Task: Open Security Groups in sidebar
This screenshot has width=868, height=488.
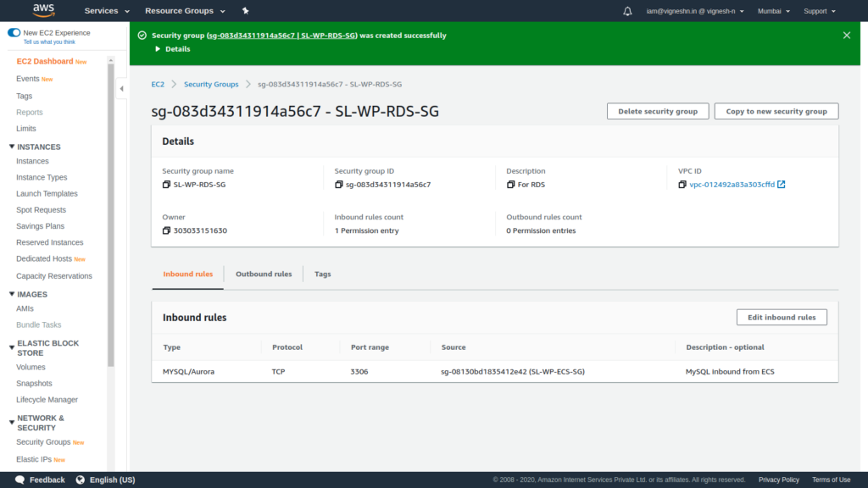Action: pos(43,442)
